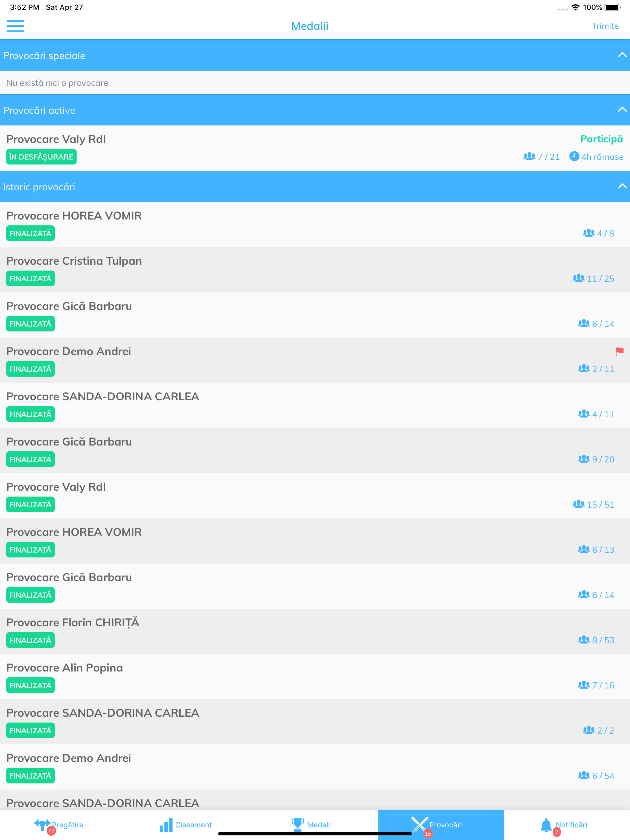The image size is (630, 840).
Task: Select the Provocări tab
Action: (x=441, y=825)
